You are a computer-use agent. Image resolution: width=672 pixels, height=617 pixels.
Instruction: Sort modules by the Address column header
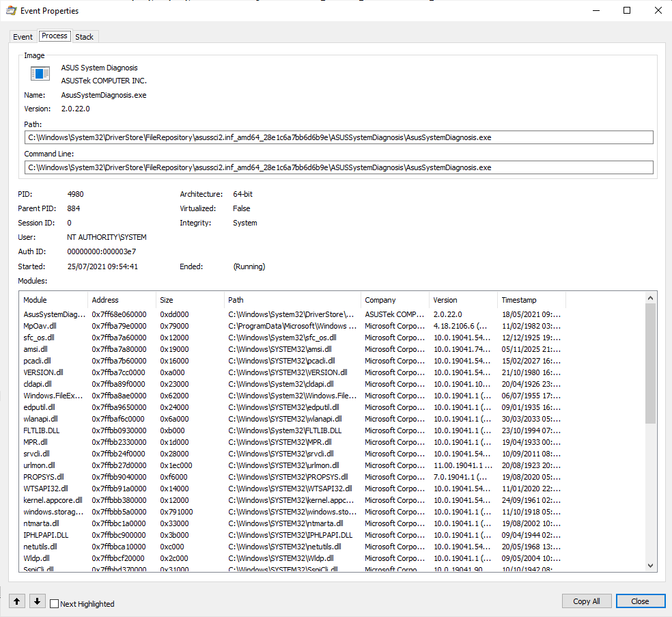[122, 300]
